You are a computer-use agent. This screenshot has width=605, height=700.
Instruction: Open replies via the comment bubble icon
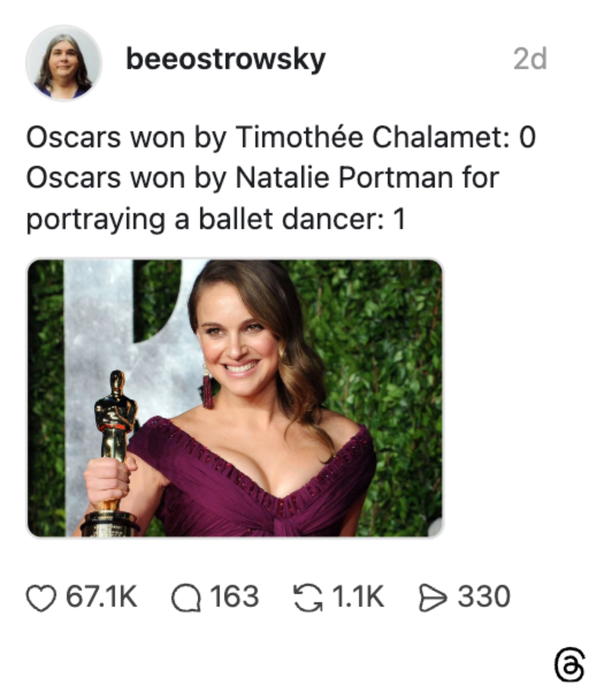pos(186,598)
